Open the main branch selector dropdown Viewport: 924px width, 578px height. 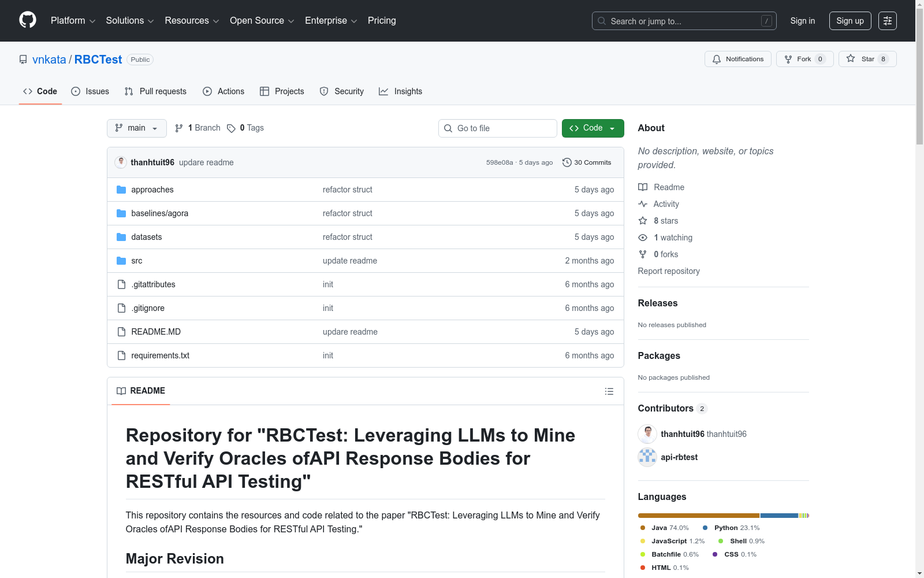point(137,128)
